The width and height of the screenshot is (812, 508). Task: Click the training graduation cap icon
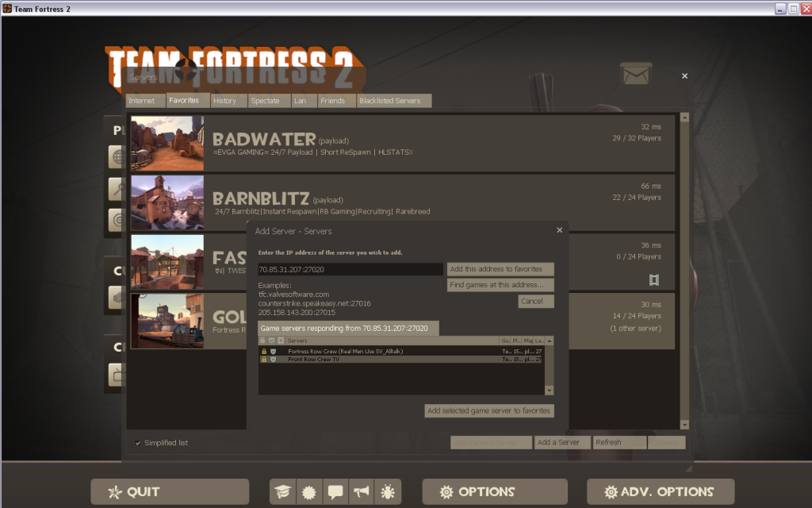tap(283, 491)
